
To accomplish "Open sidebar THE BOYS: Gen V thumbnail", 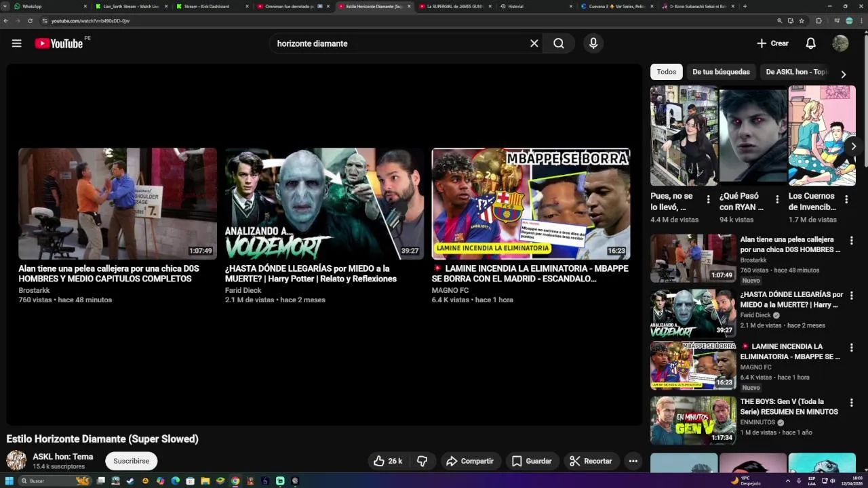I will [693, 420].
